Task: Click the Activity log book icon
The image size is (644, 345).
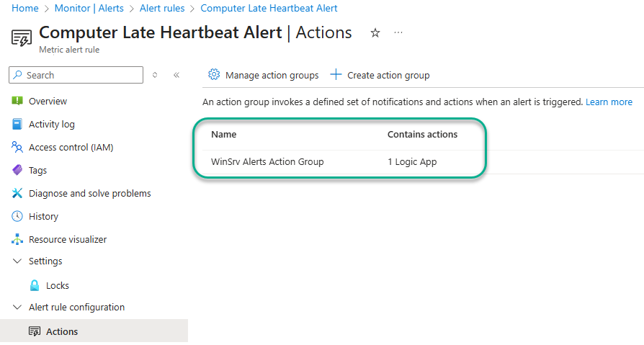Action: 17,124
